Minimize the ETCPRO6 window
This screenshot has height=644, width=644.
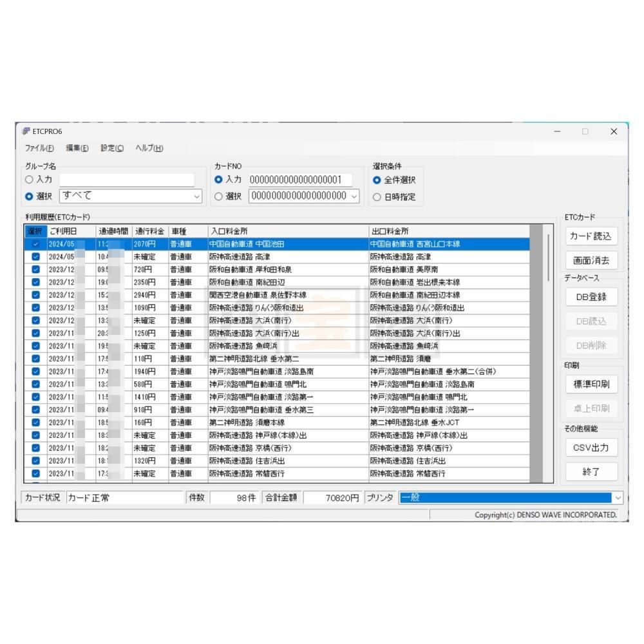pyautogui.click(x=557, y=131)
